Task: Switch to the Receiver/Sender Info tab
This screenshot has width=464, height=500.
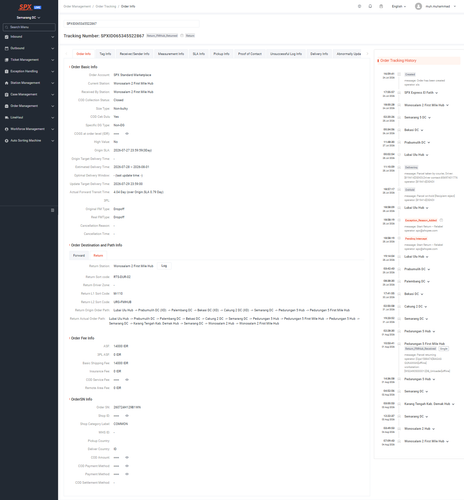Action: (134, 54)
